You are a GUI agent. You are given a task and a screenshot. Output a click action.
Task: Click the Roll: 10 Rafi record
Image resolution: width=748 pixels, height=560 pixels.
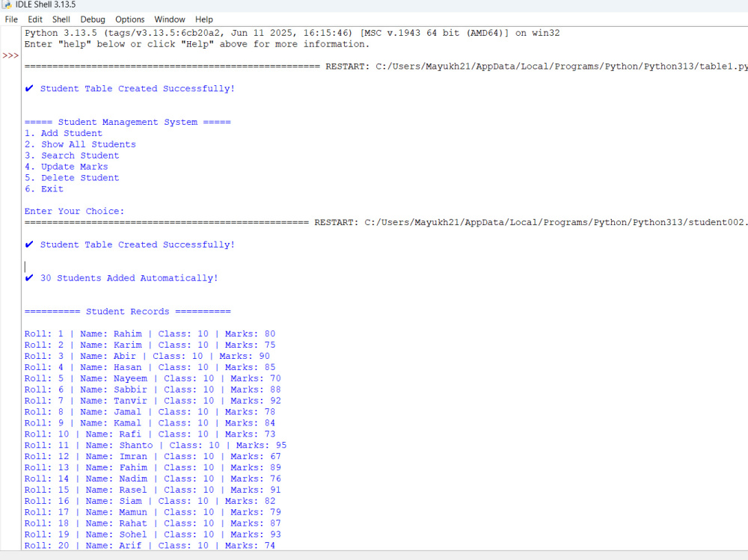(150, 434)
